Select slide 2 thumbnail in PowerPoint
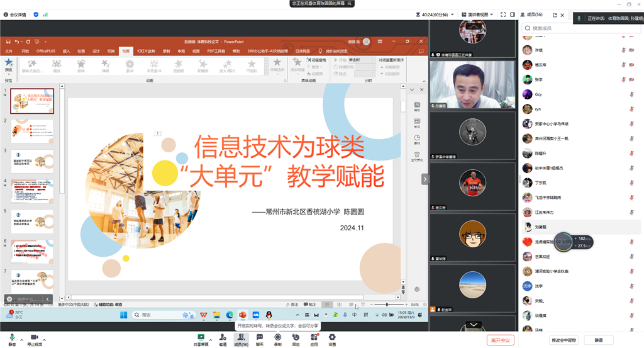Screen dimensions: 644x348 tap(32, 131)
